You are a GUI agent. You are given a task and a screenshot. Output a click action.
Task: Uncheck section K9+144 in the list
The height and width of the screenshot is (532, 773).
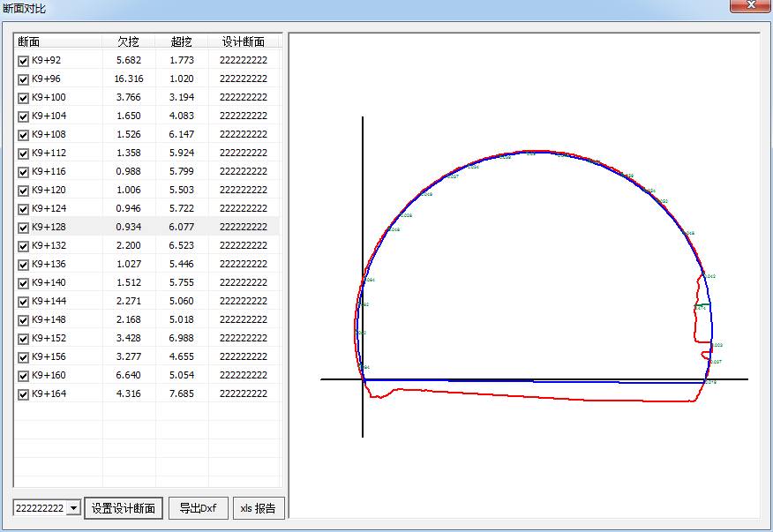point(23,302)
